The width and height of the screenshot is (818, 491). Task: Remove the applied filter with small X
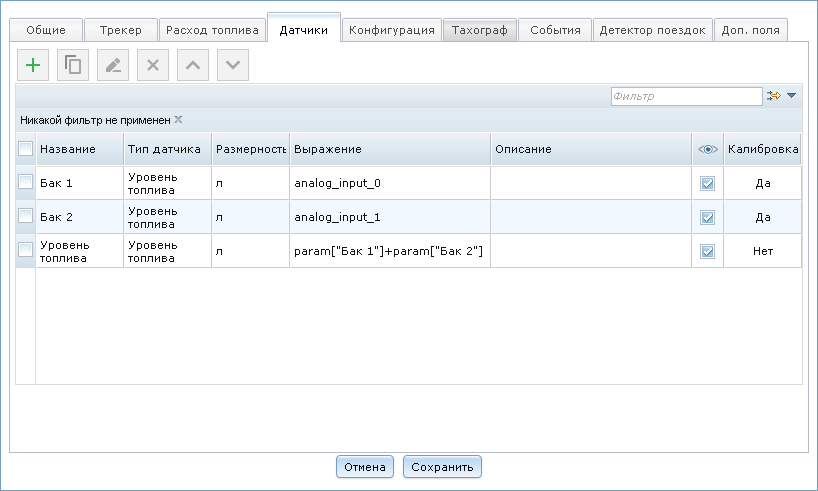[178, 119]
